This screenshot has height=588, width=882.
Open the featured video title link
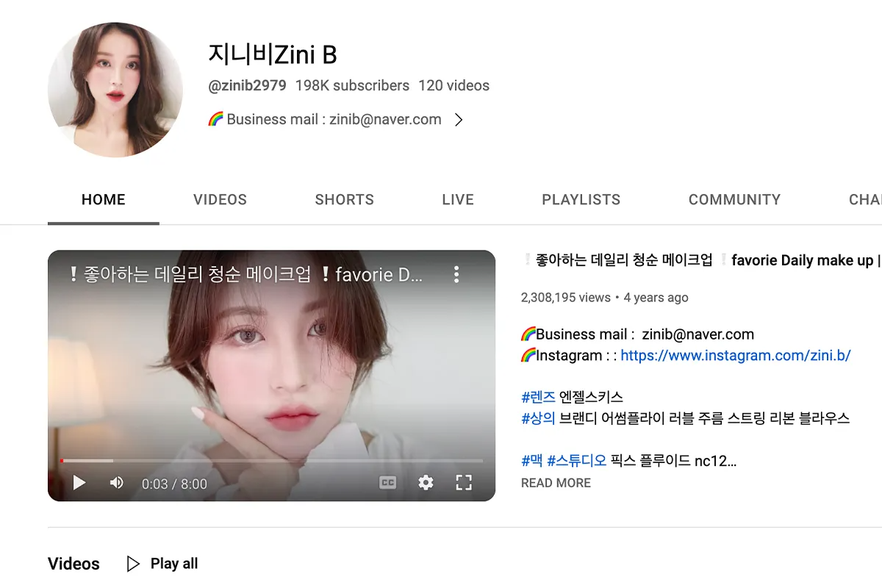[x=698, y=260]
